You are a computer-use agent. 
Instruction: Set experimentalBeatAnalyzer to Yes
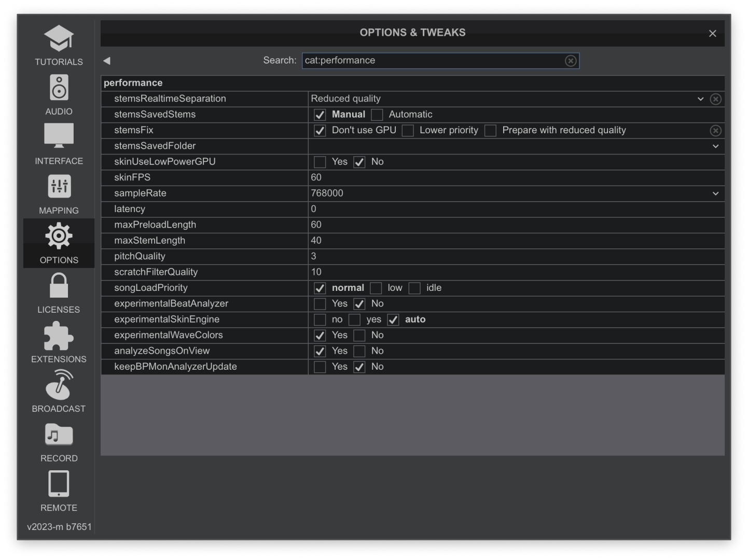tap(320, 304)
